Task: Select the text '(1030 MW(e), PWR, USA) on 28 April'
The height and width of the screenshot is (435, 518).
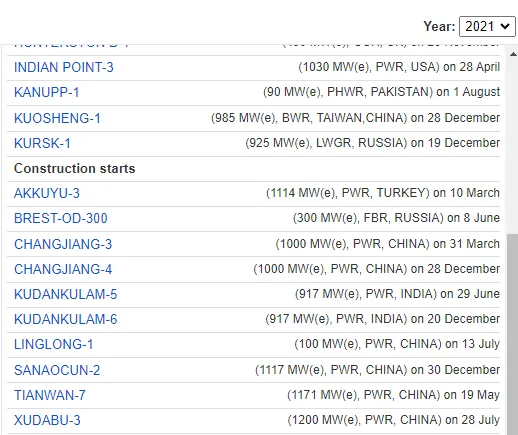Action: (x=399, y=67)
